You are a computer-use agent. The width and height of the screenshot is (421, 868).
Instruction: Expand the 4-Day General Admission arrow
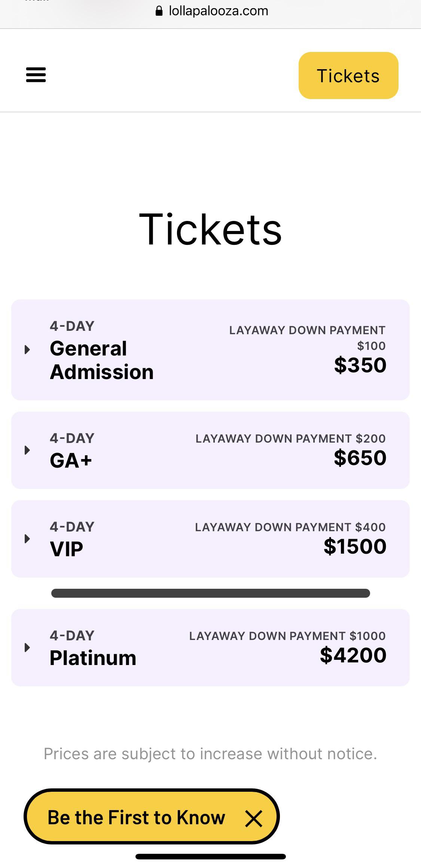pos(27,350)
